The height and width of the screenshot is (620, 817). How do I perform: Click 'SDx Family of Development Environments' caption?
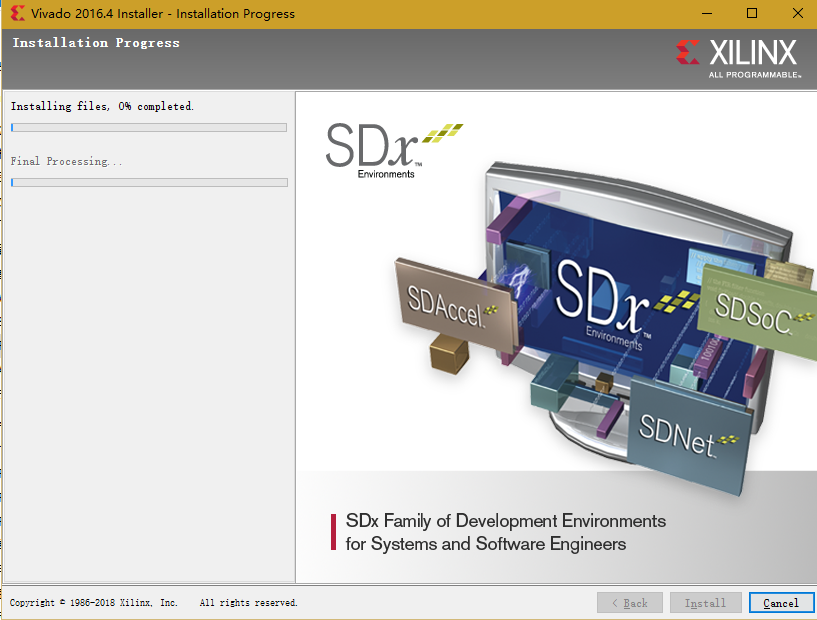point(506,520)
